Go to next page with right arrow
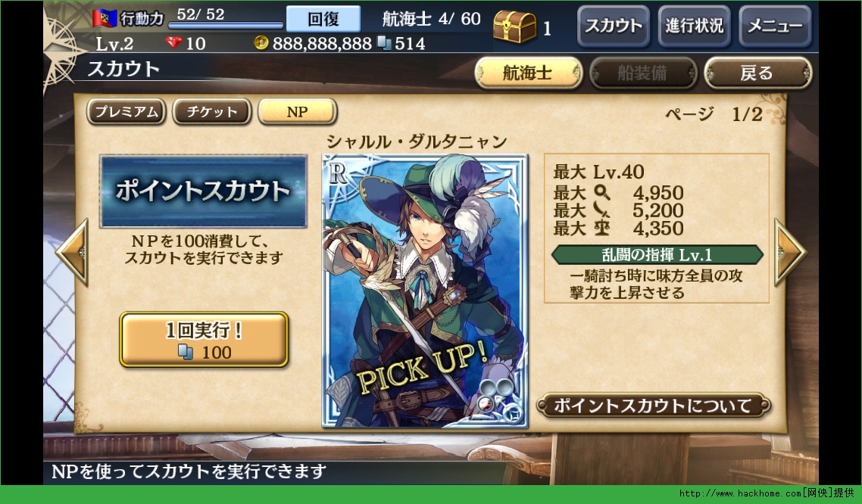Viewport: 862px width, 504px height. click(x=789, y=252)
